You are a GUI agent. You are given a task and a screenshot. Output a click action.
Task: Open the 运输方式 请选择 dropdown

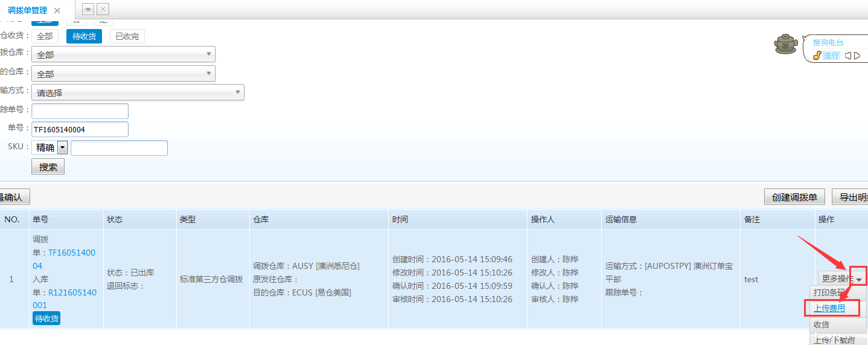click(138, 92)
